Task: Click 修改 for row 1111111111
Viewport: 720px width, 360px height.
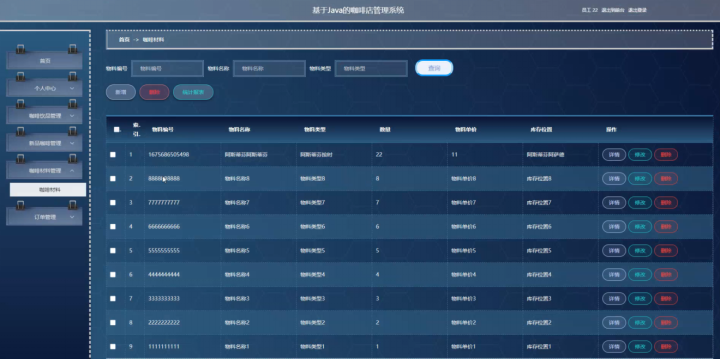Action: pos(640,347)
